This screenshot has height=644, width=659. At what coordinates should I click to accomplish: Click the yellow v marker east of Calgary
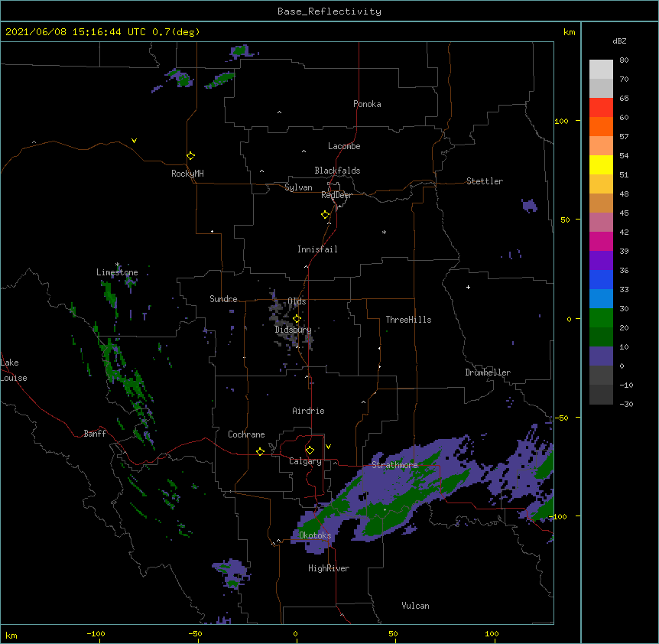(x=328, y=447)
